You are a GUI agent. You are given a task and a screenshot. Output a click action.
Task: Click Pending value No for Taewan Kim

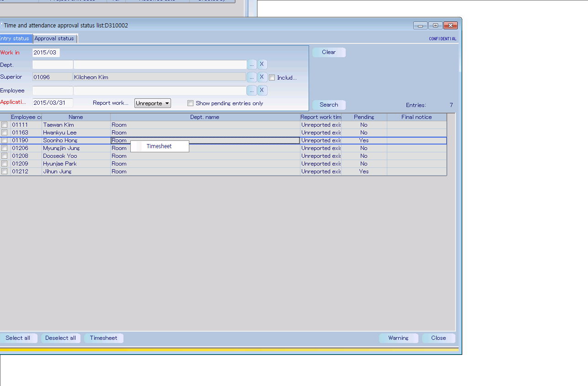click(x=364, y=125)
